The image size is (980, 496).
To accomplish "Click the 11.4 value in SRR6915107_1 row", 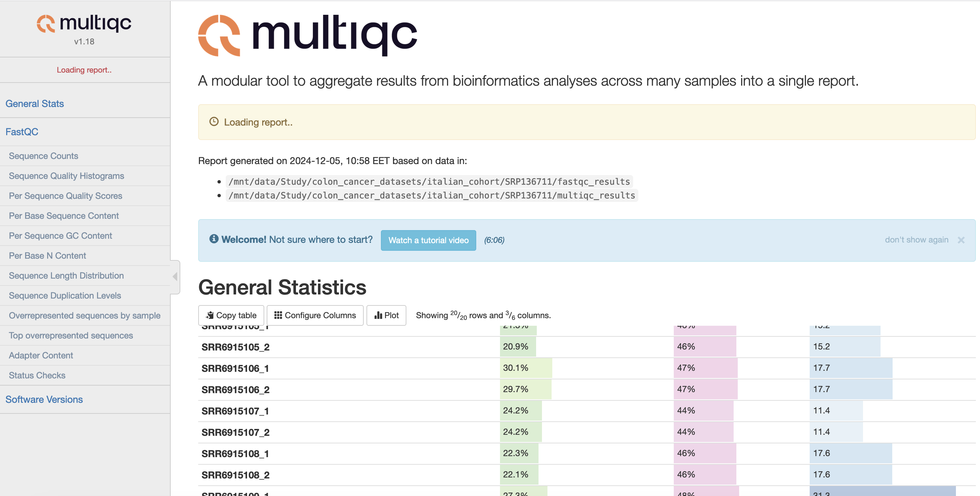I will [x=821, y=410].
